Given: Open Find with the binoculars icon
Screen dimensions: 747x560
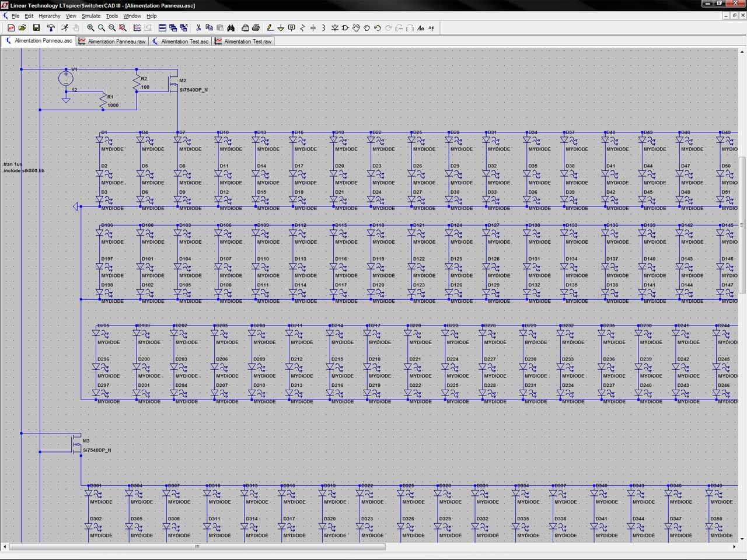Looking at the screenshot, I should [x=231, y=28].
